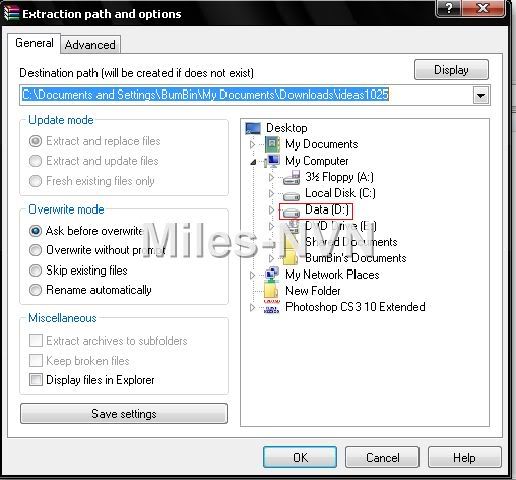Click inside the destination path field
516x480 pixels.
point(246,95)
